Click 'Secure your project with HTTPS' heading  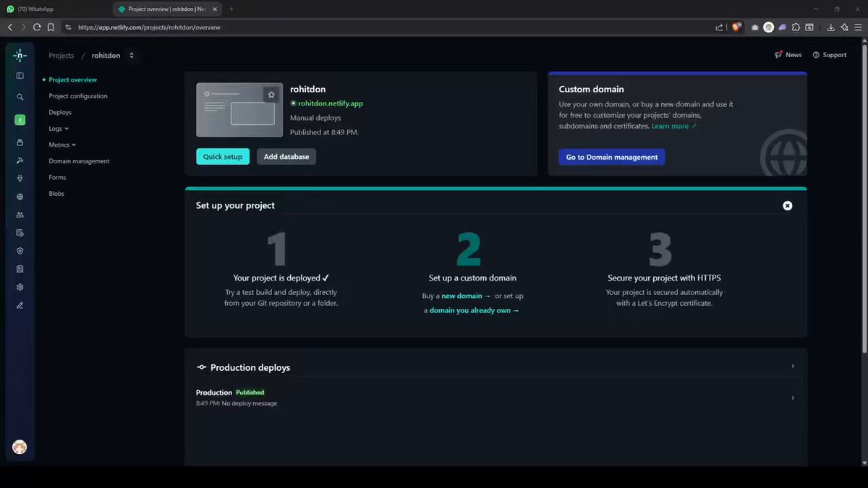pyautogui.click(x=664, y=278)
